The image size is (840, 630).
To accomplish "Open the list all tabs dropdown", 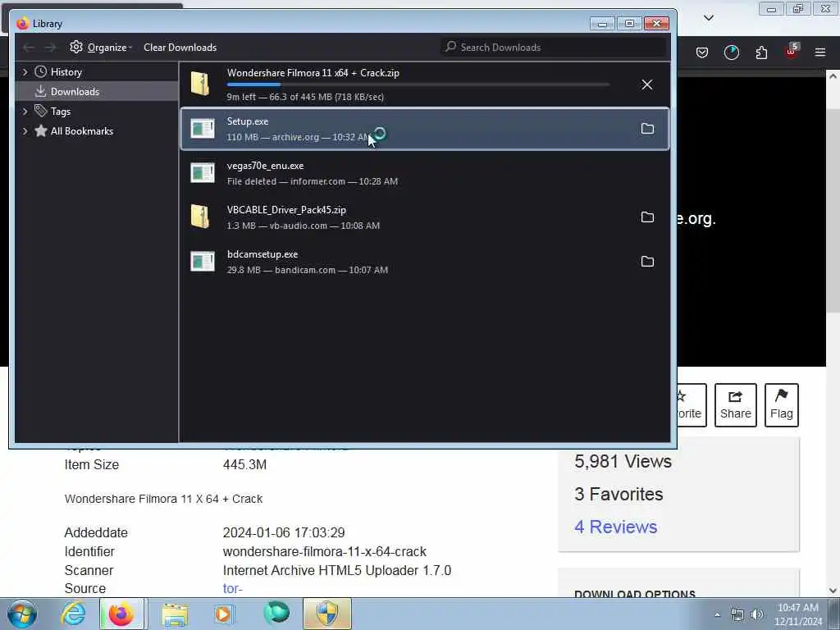I will (x=708, y=18).
